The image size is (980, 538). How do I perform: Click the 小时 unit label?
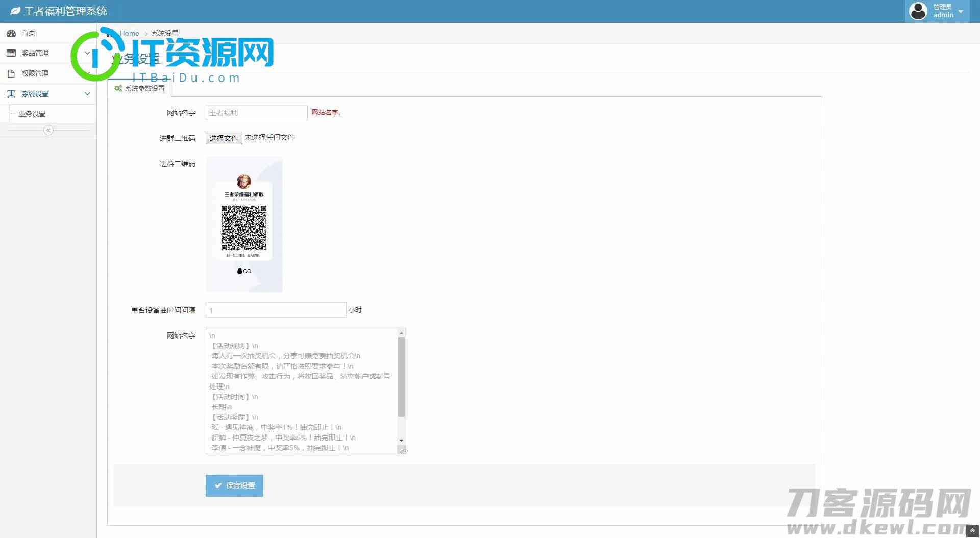[x=355, y=310]
